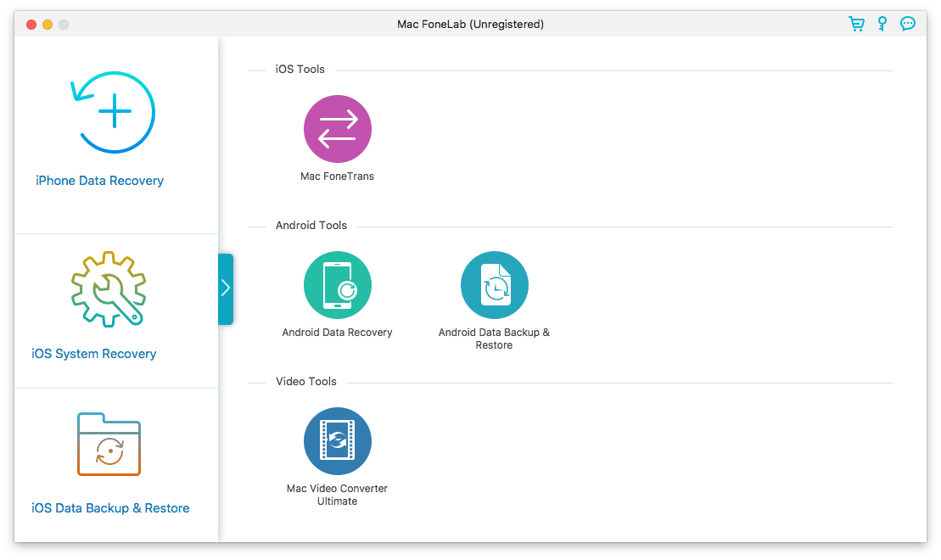941x560 pixels.
Task: Select the iOS Data Backup & Restore label
Action: pos(110,507)
